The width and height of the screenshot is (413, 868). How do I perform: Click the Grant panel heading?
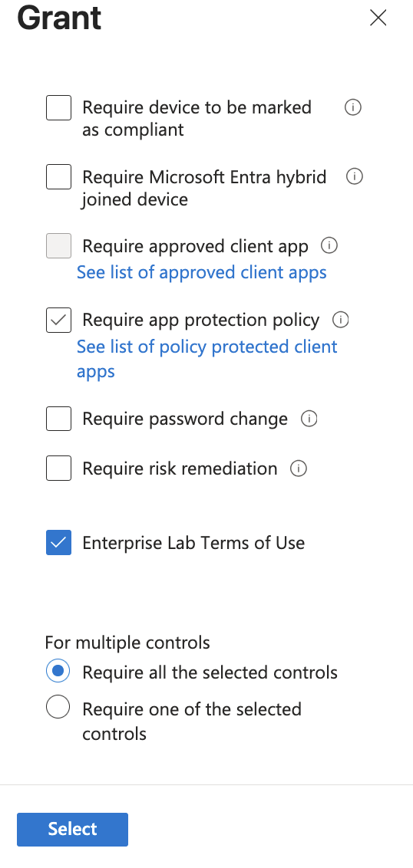click(x=59, y=17)
